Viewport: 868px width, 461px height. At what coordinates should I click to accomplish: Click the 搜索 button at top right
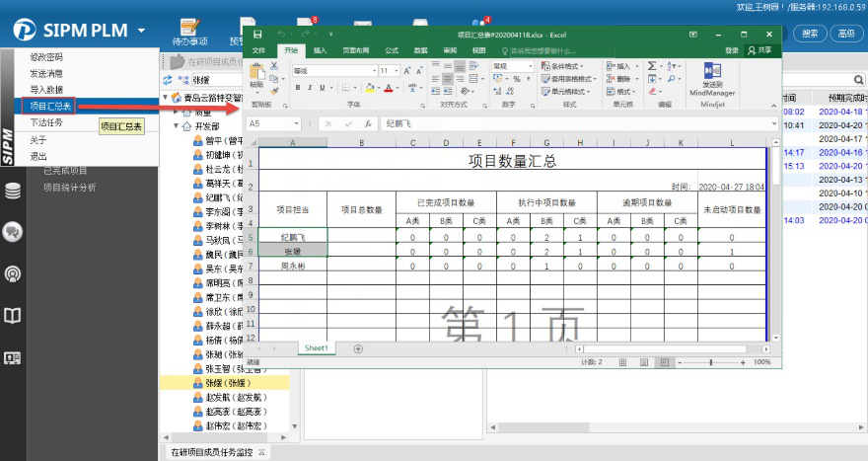810,33
